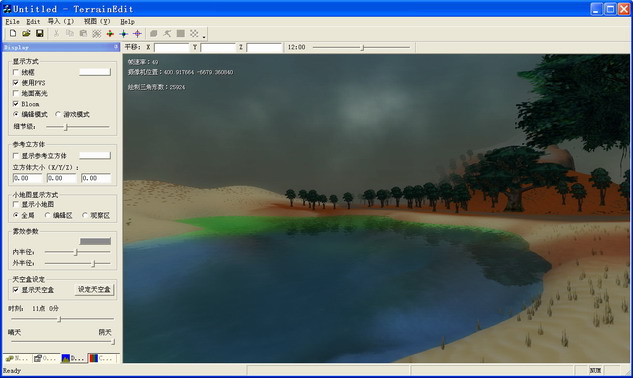
Task: Click the 平移 X input field
Action: [x=172, y=48]
